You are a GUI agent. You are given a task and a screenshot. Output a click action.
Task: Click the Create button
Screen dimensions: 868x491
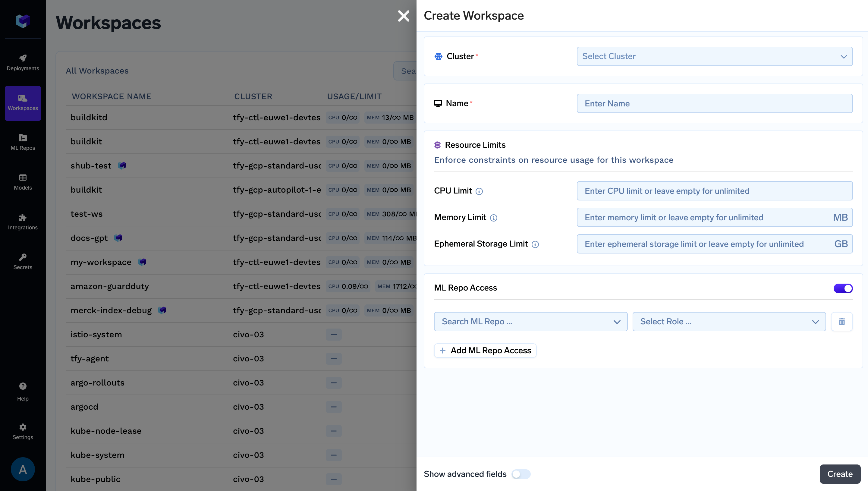coord(840,474)
